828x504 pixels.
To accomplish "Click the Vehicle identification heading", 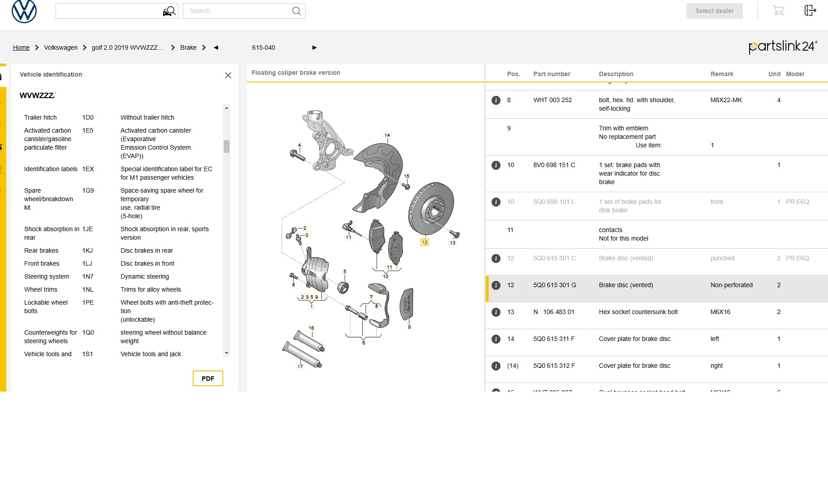I will [51, 74].
